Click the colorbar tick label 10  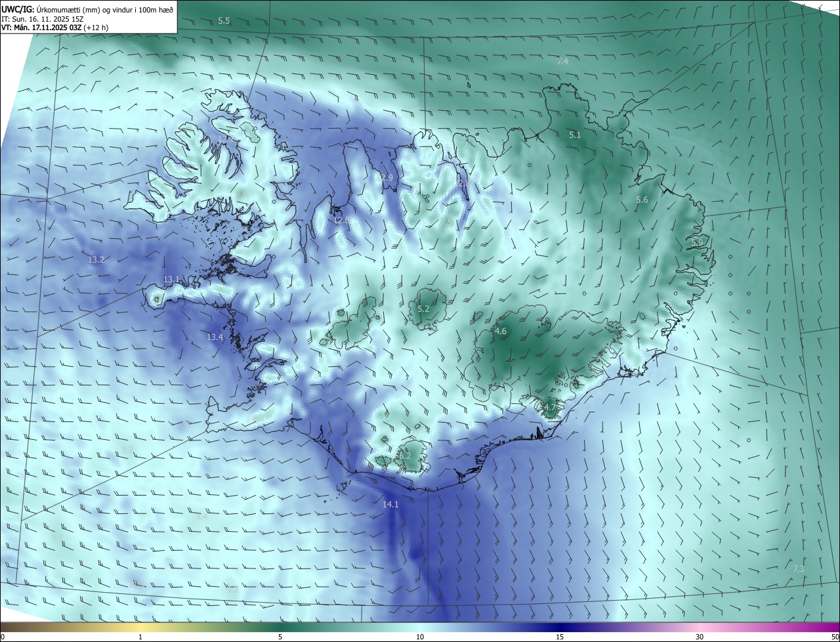click(420, 637)
